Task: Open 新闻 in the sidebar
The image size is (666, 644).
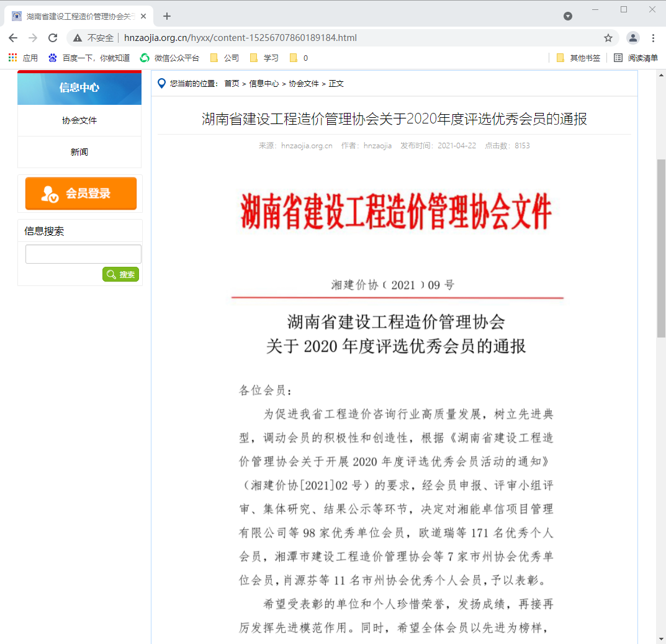Action: click(x=79, y=152)
